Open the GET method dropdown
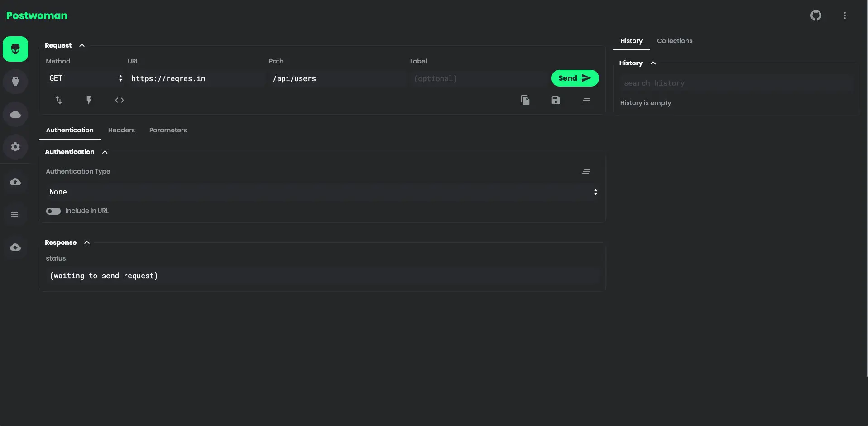 85,78
